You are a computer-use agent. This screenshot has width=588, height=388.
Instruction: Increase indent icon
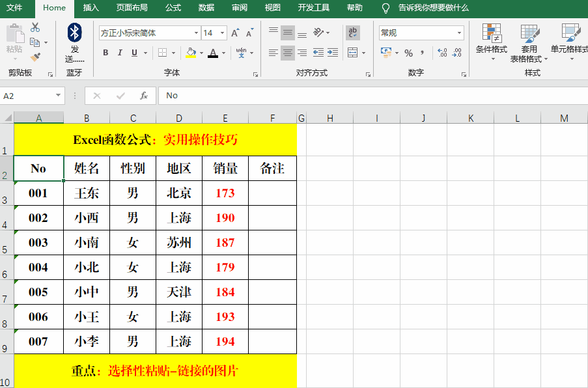click(333, 53)
